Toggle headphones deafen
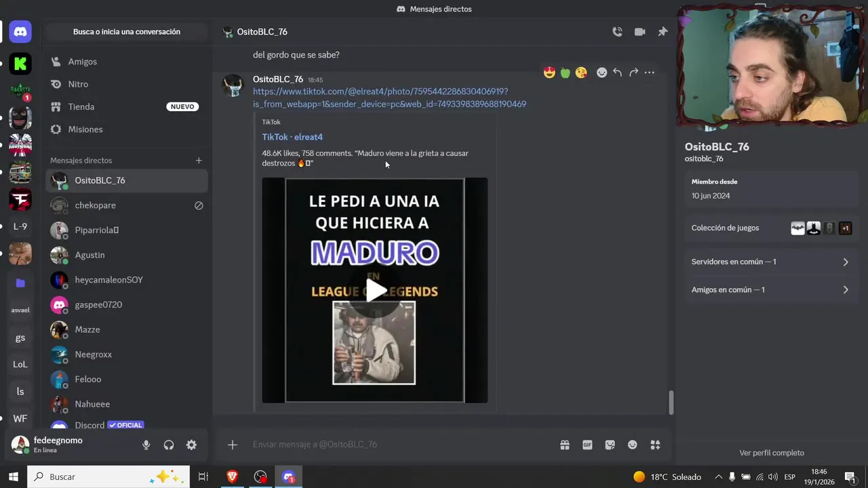Viewport: 868px width, 488px height. [169, 445]
